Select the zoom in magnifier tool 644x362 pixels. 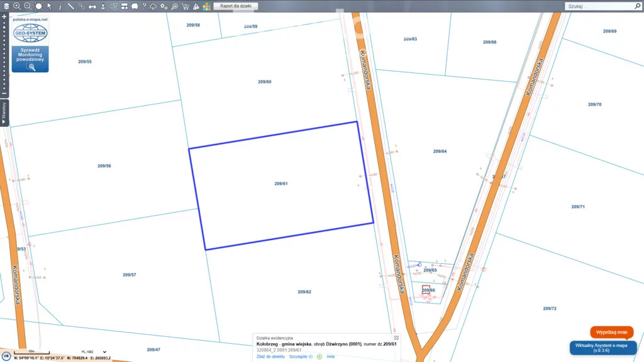coord(17,6)
